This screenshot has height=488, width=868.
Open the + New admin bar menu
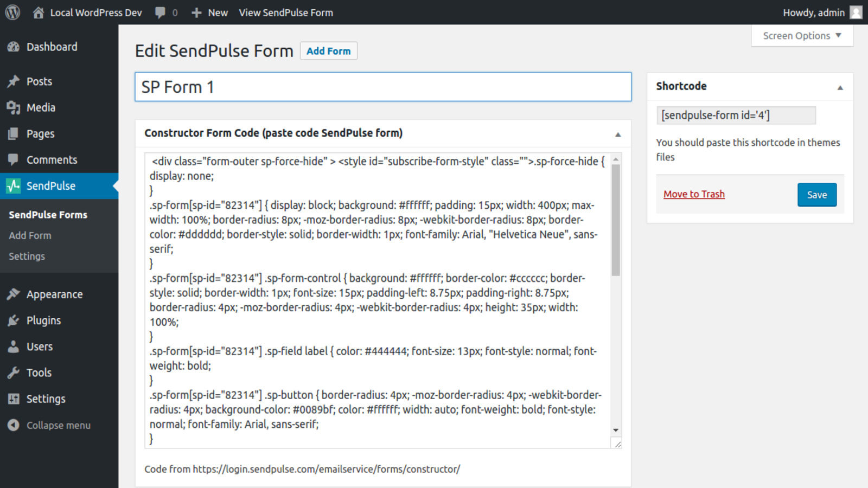pyautogui.click(x=209, y=12)
